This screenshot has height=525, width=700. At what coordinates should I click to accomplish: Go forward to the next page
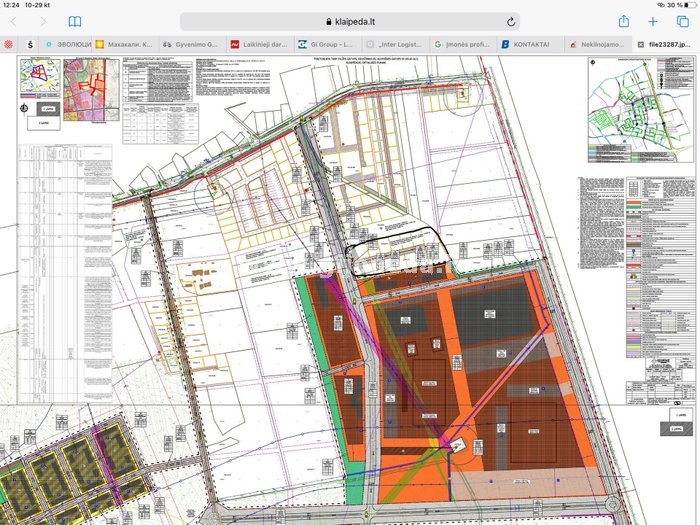point(43,21)
